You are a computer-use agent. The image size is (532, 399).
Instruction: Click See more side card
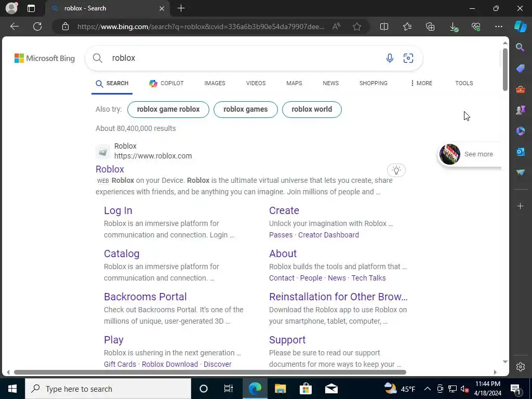[x=469, y=154]
